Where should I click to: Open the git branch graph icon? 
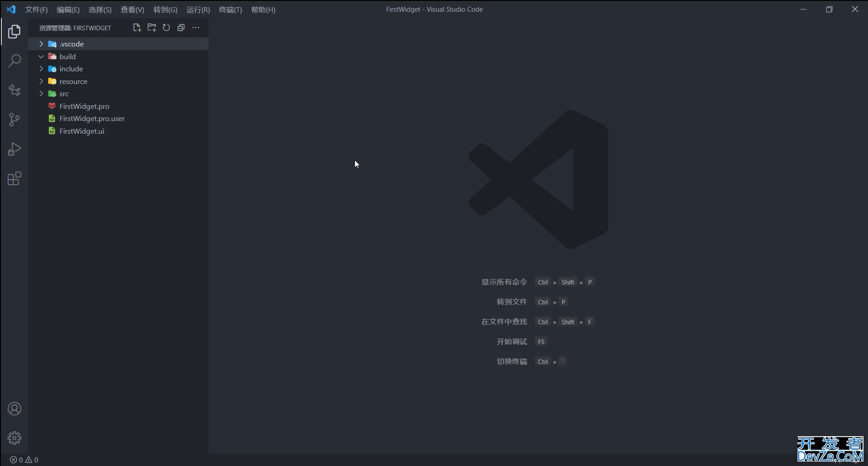14,120
